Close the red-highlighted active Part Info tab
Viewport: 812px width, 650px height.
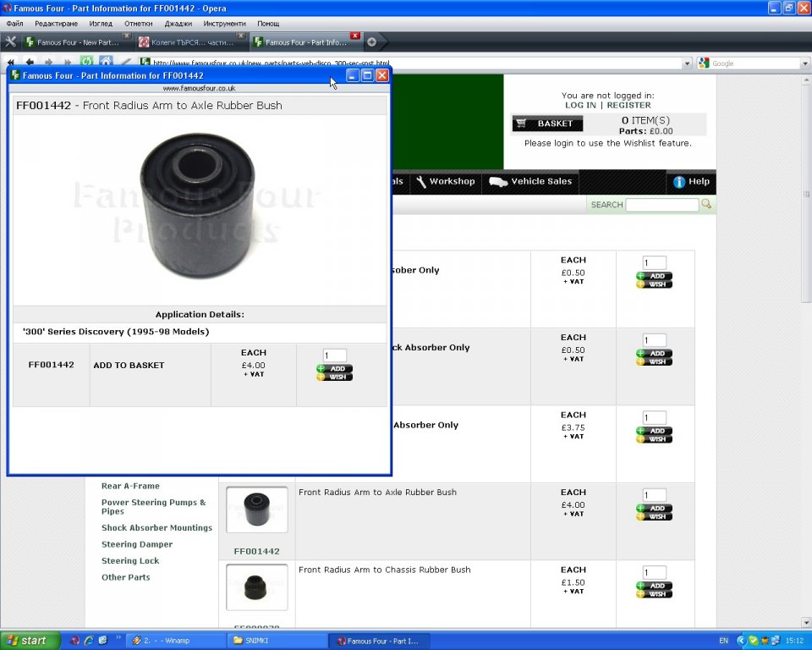355,36
